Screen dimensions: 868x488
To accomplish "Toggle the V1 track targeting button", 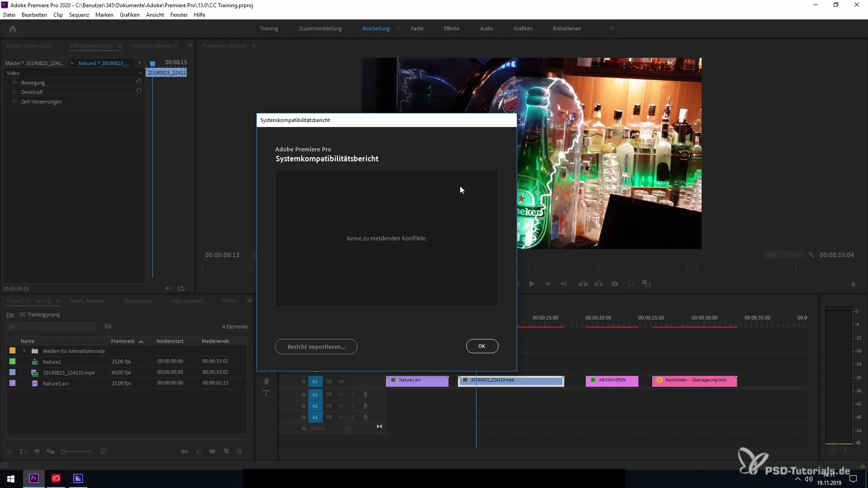I will [315, 381].
